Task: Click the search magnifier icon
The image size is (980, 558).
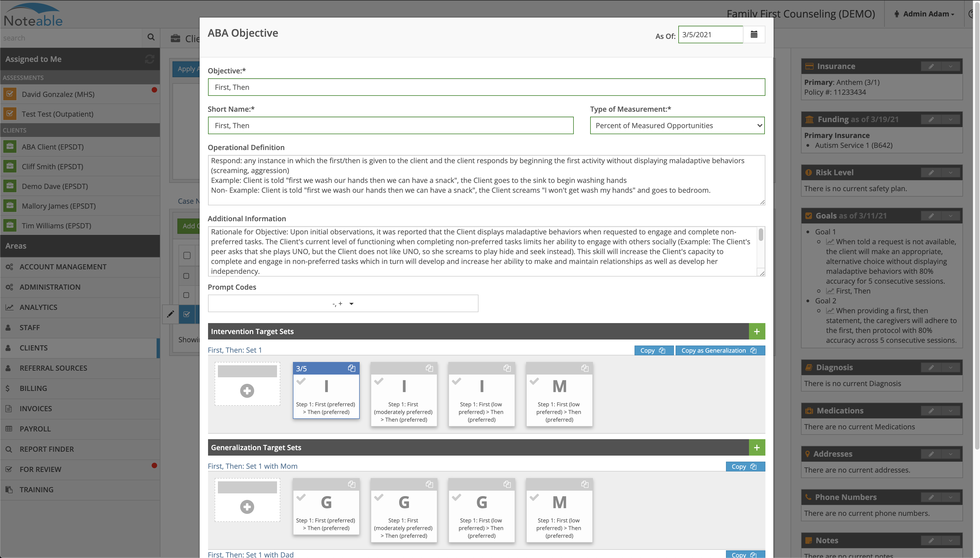Action: pos(151,37)
